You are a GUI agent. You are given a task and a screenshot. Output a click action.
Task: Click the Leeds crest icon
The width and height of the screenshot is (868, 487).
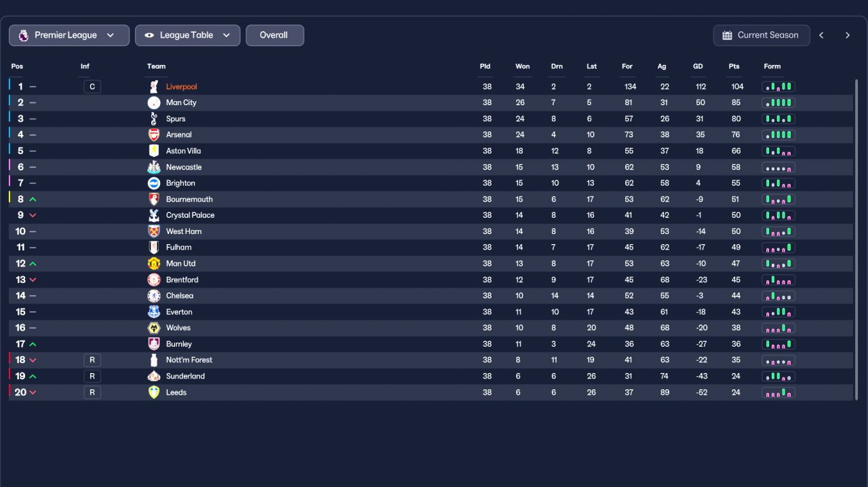(x=154, y=392)
